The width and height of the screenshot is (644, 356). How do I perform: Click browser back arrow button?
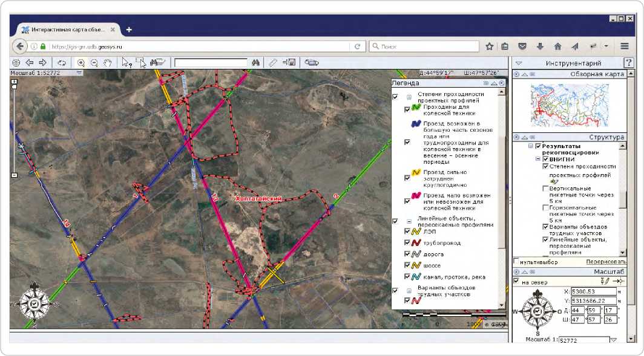tap(20, 47)
